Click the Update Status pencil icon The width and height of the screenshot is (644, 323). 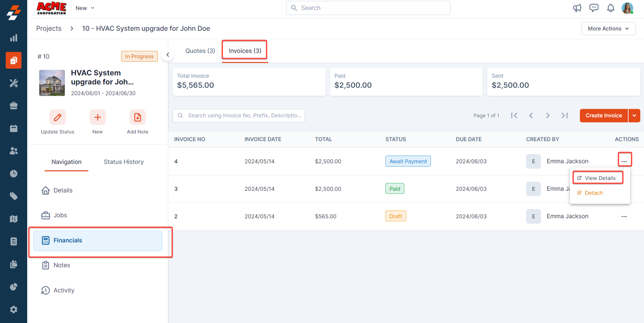[x=57, y=117]
